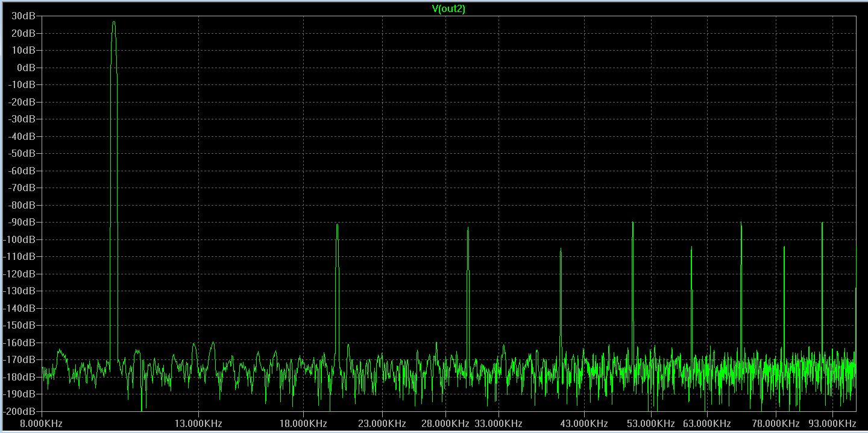
Task: Click the 63.000KHz frequency label
Action: 707,423
